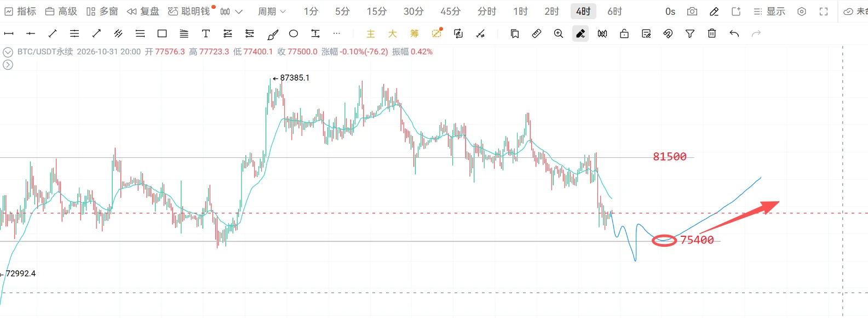
Task: Click the magnet snap icon
Action: tap(668, 34)
